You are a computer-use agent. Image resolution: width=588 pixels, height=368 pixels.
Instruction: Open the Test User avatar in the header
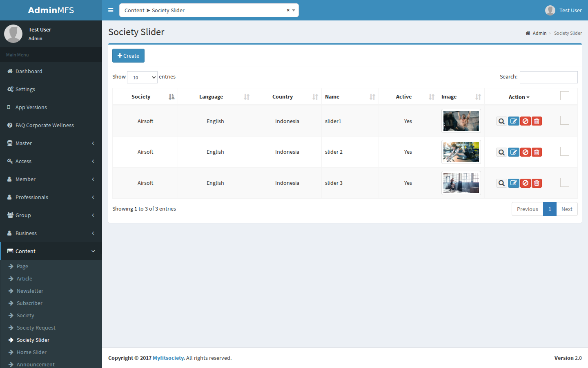point(550,10)
